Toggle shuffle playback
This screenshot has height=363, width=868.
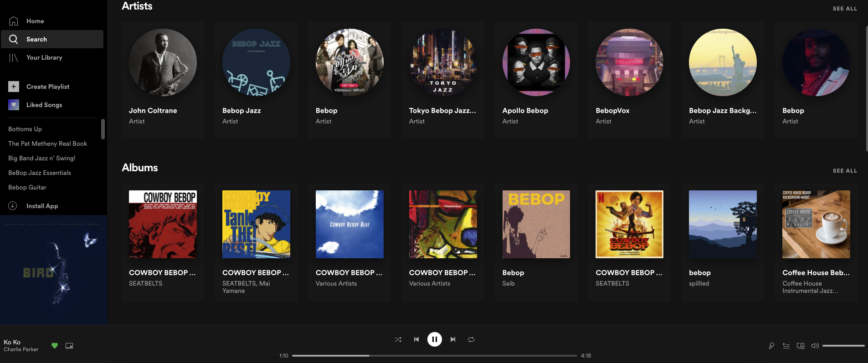coord(398,339)
